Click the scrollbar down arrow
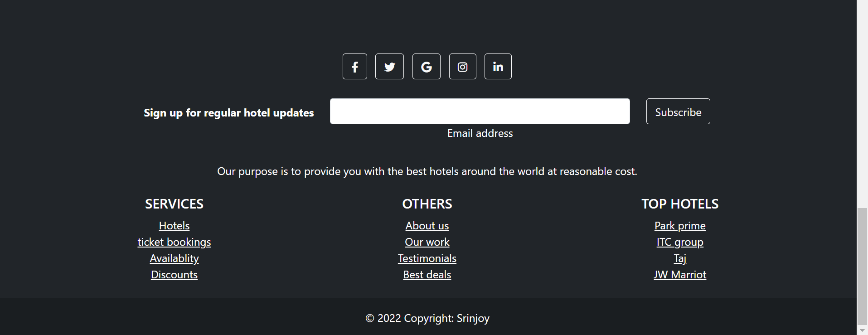 [x=862, y=330]
